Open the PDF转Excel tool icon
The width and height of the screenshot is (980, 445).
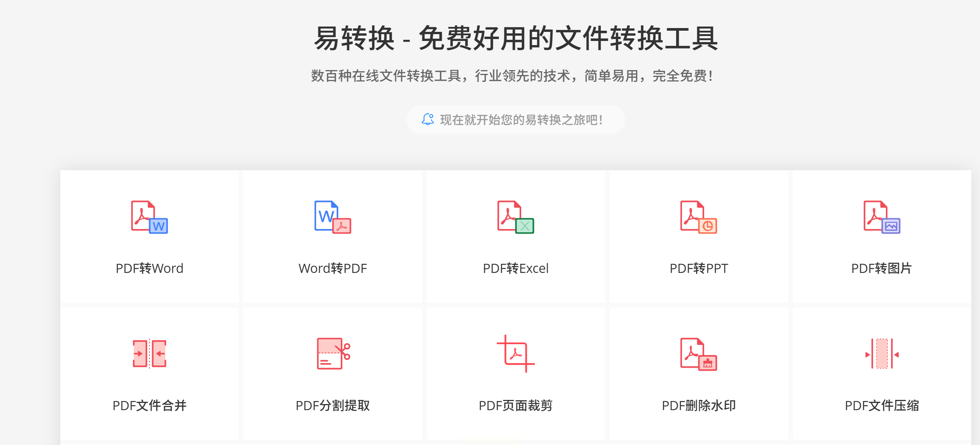click(x=515, y=217)
